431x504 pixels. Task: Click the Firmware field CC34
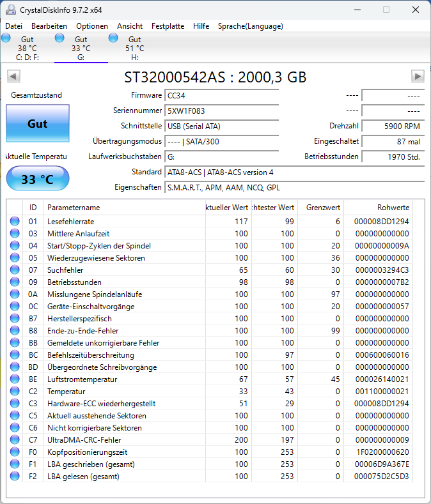221,95
